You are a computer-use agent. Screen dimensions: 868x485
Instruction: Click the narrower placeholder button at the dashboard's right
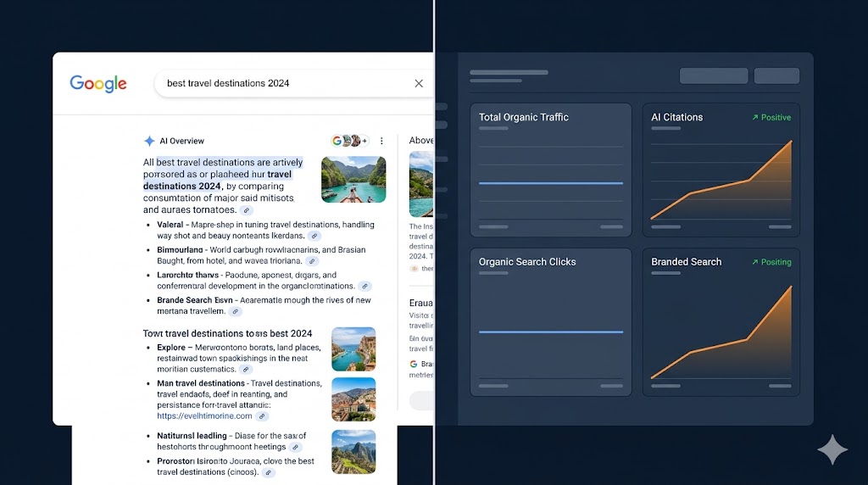click(776, 75)
